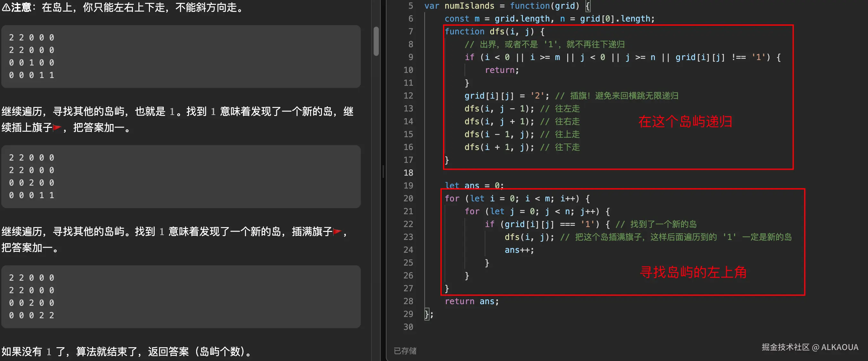This screenshot has height=361, width=868.
Task: Click the red annotation 在这个岛屿递归
Action: click(x=685, y=121)
